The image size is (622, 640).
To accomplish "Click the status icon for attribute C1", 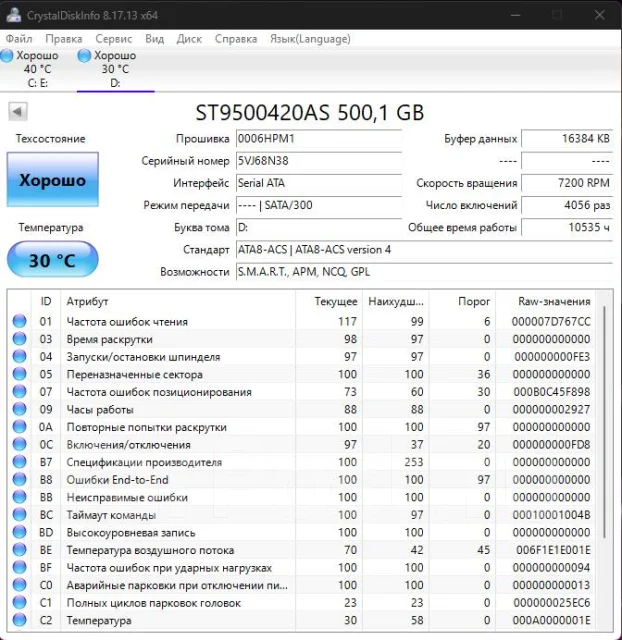I will click(x=19, y=602).
